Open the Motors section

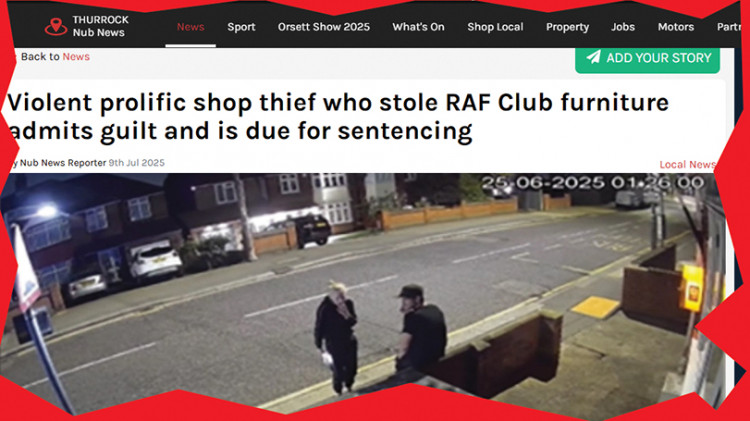point(675,27)
